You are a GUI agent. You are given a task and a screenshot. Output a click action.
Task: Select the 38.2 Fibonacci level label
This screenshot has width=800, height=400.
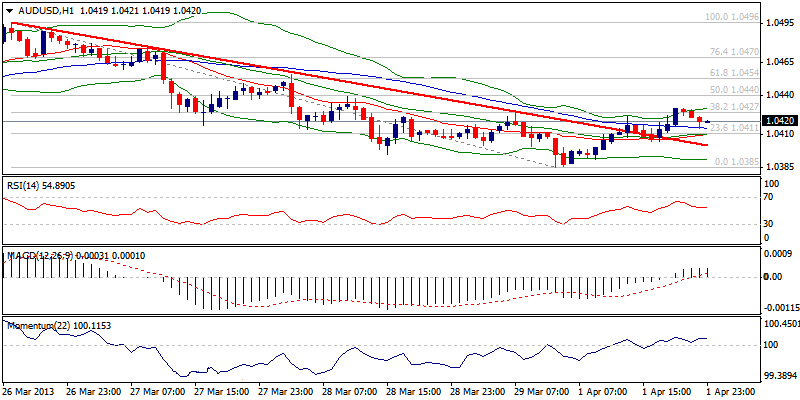coord(730,106)
